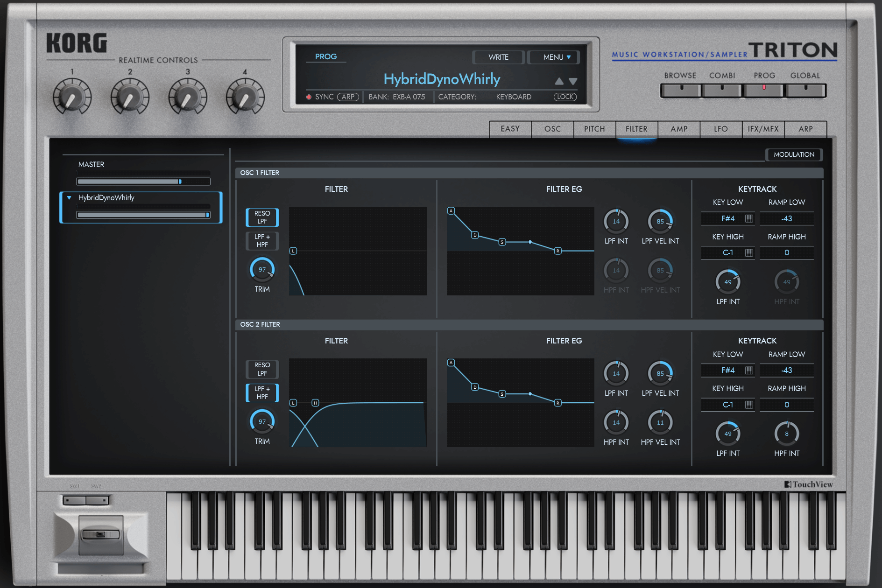Click OSC 1 filter TRIM knob
This screenshot has width=882, height=588.
[262, 269]
